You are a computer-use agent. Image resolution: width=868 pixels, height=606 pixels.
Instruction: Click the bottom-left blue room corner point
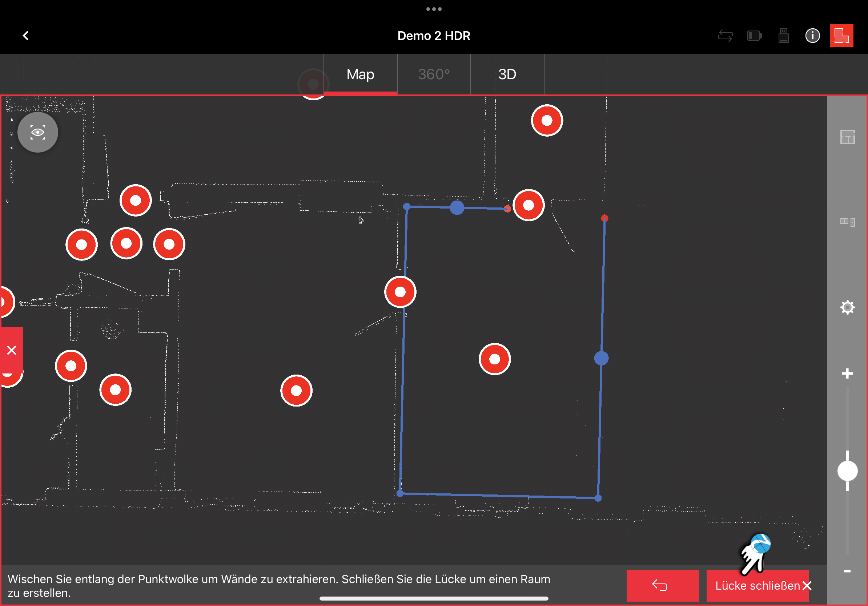pyautogui.click(x=400, y=493)
